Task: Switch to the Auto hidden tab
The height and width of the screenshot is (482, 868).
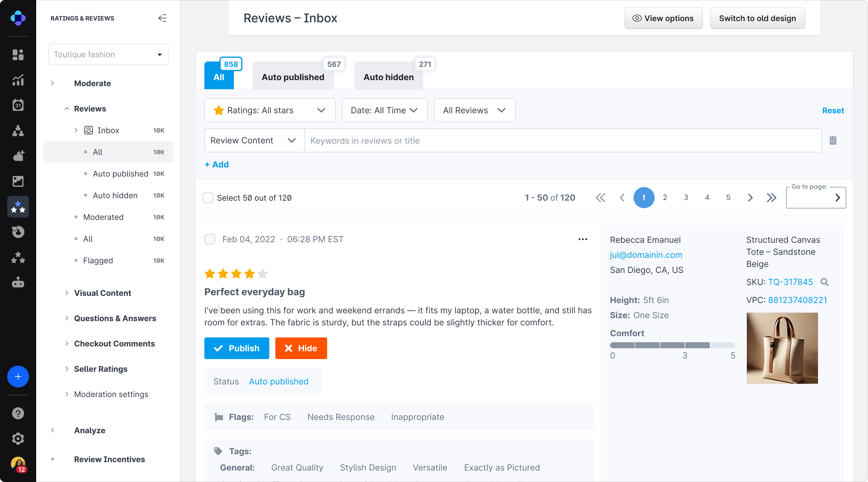Action: pos(388,77)
